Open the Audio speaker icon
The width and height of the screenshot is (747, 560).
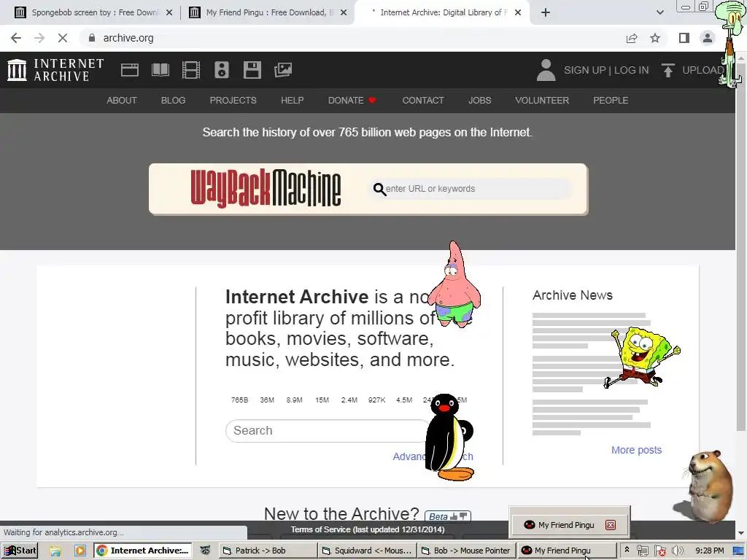pyautogui.click(x=222, y=70)
